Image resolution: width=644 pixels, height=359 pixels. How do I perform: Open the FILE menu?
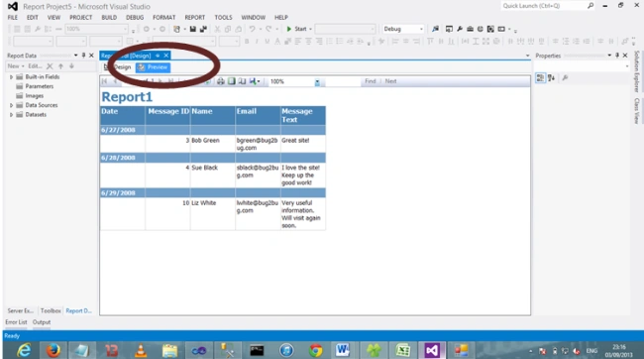pyautogui.click(x=13, y=17)
